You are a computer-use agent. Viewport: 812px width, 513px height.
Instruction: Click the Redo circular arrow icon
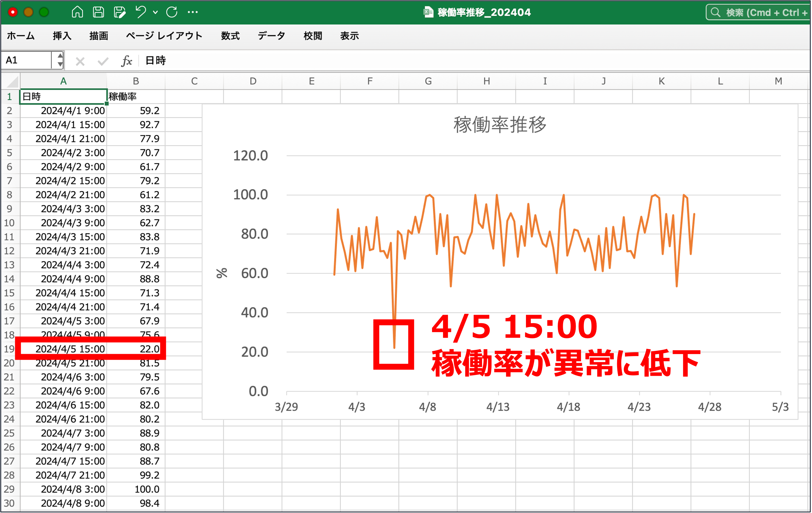click(x=172, y=12)
